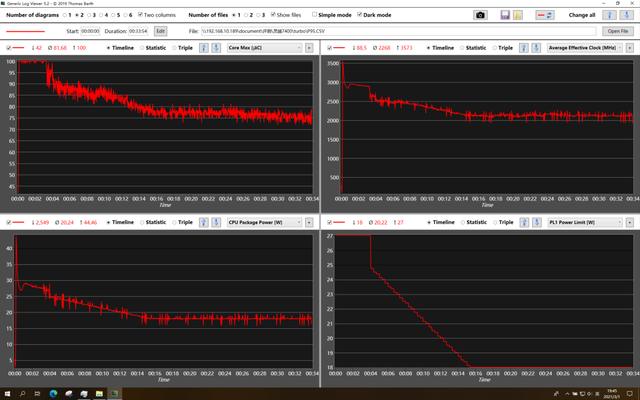This screenshot has height=400, width=640.
Task: Click the Change all down arrow
Action: pos(627,15)
